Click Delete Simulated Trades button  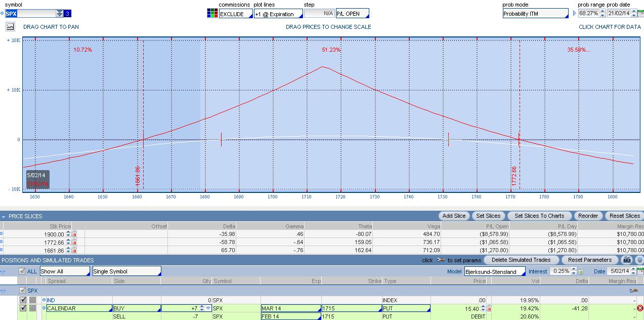(x=521, y=260)
